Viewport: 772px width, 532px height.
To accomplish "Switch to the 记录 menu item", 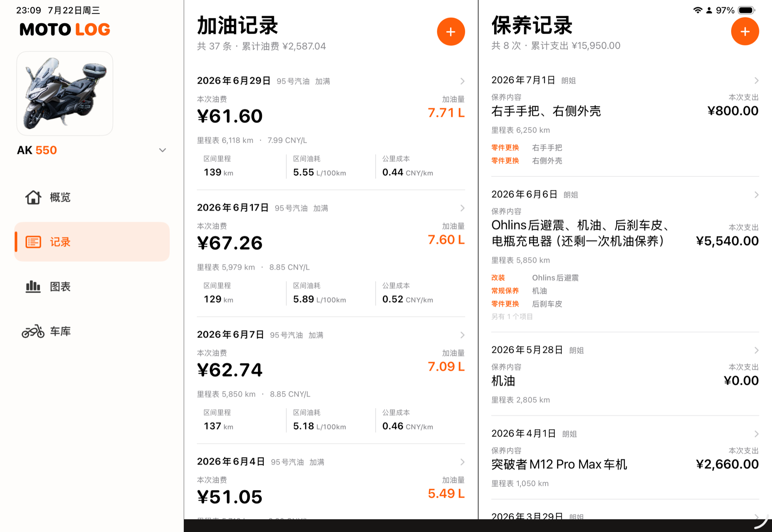I will click(92, 242).
